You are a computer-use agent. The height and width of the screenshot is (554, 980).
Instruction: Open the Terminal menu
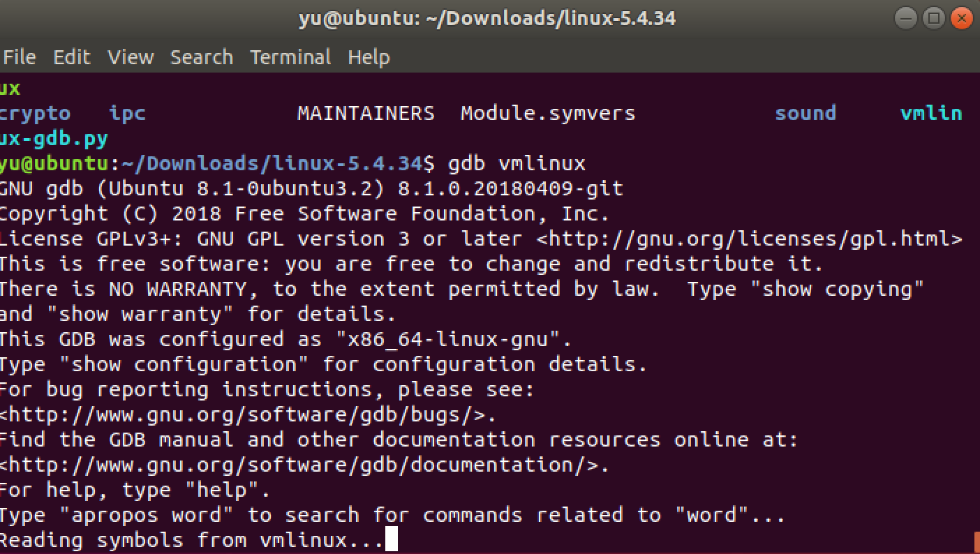[290, 57]
